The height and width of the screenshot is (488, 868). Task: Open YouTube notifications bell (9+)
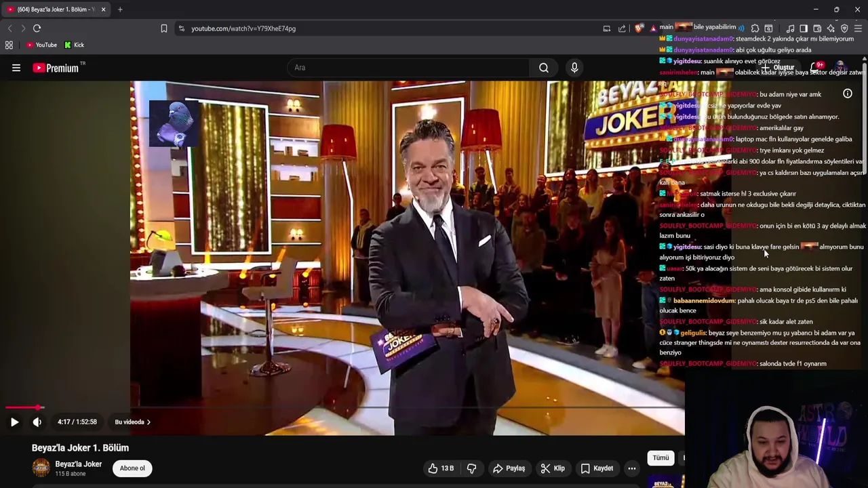point(816,67)
